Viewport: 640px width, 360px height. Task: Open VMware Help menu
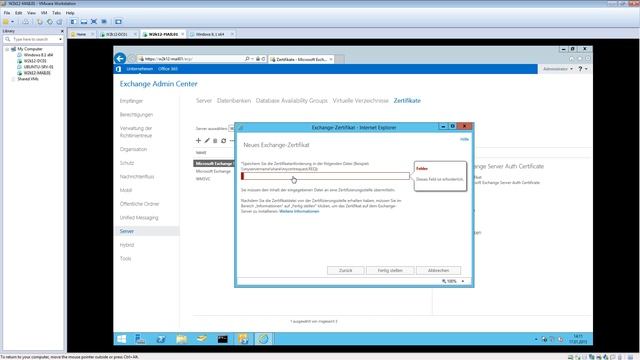click(70, 13)
